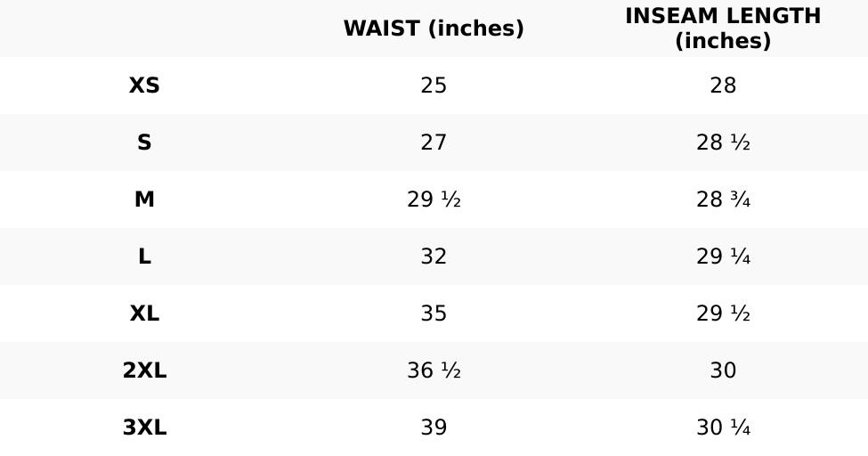Image resolution: width=868 pixels, height=456 pixels.
Task: Click the INSEAM LENGTH (inches) column header
Action: point(723,28)
